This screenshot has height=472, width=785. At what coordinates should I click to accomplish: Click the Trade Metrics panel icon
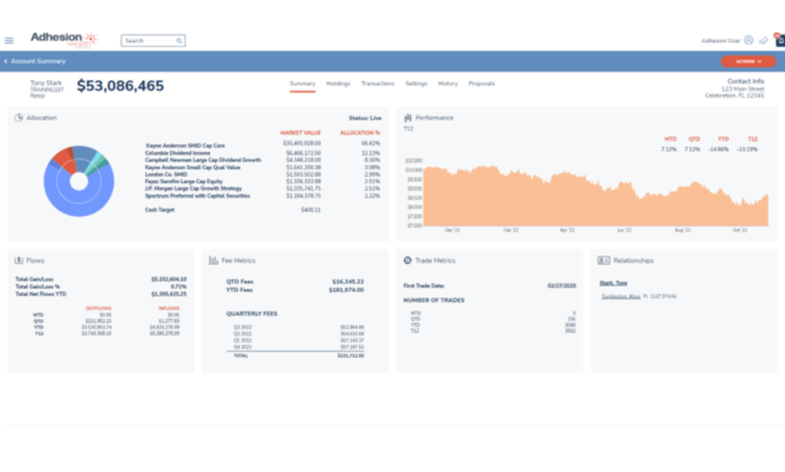(x=407, y=260)
